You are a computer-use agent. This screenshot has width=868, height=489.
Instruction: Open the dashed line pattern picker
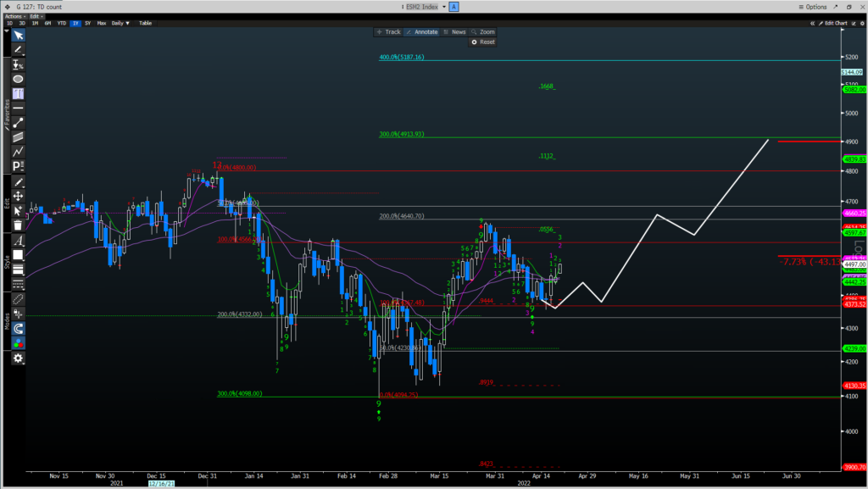[19, 284]
